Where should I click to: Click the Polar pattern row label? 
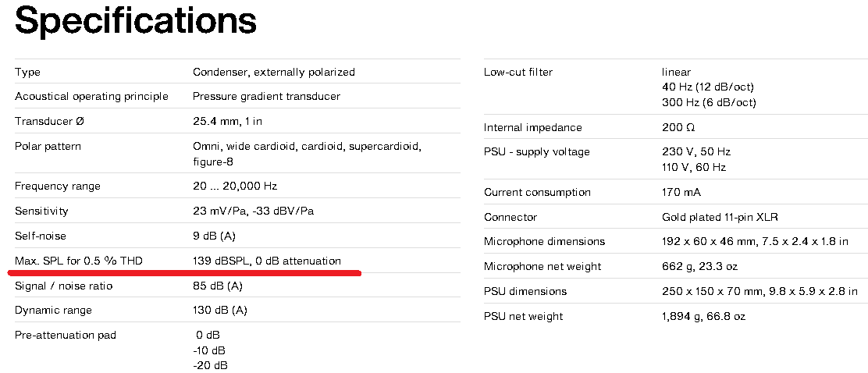pos(48,146)
